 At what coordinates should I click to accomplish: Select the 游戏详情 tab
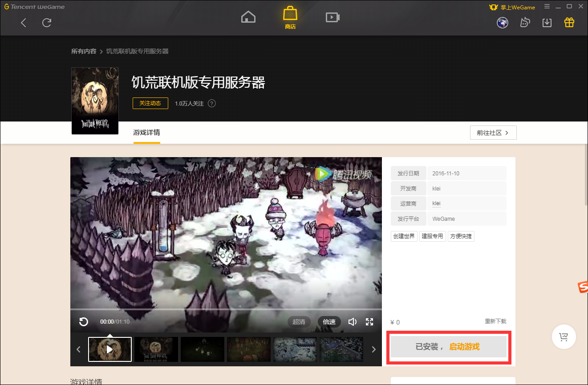click(x=146, y=133)
